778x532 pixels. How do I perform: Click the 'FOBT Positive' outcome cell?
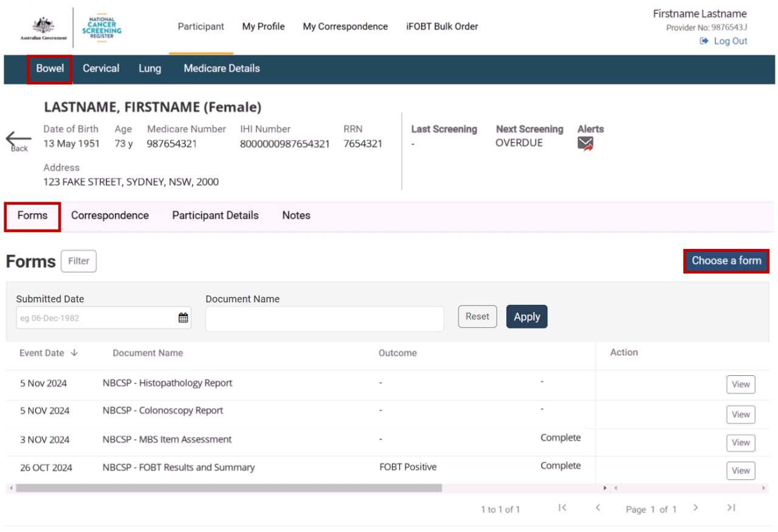(x=408, y=467)
